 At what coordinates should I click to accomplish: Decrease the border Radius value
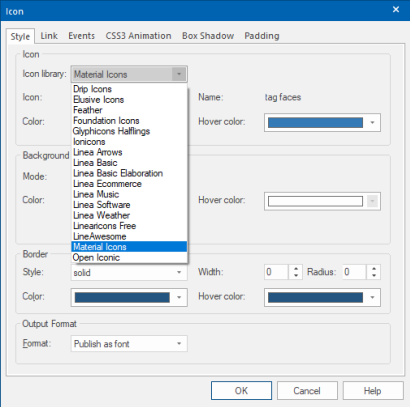click(x=374, y=275)
